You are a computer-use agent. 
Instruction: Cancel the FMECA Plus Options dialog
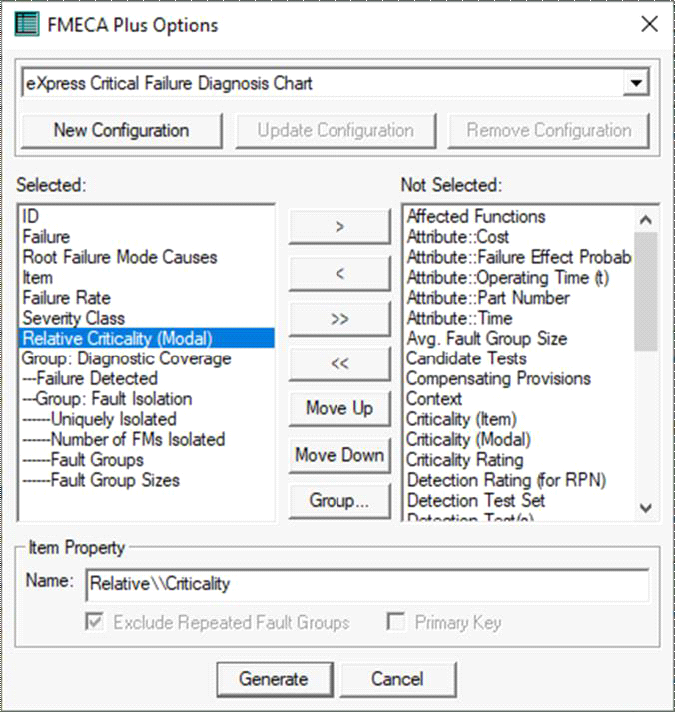[397, 679]
